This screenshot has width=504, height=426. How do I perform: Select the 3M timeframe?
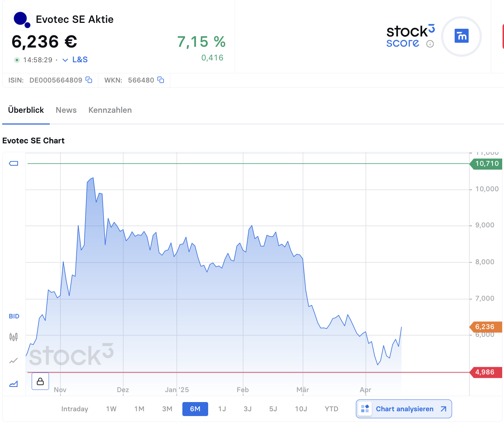[167, 409]
